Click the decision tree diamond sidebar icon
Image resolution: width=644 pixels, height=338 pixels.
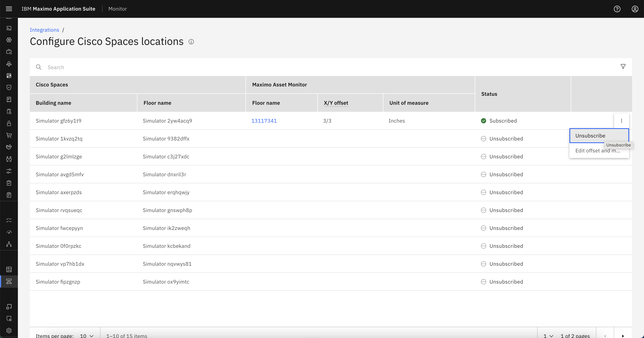[x=9, y=64]
